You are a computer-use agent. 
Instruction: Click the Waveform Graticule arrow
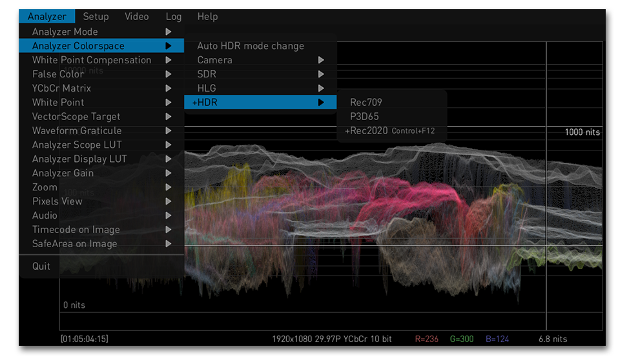[169, 131]
